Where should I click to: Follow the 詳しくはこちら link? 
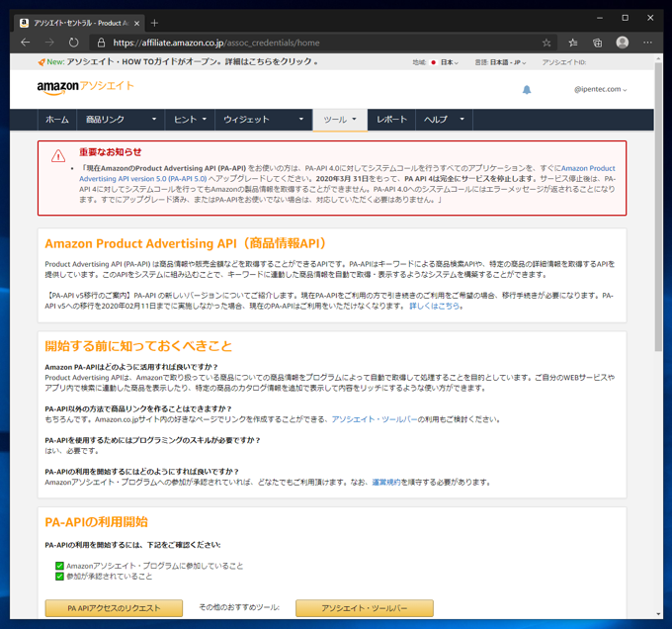point(434,307)
